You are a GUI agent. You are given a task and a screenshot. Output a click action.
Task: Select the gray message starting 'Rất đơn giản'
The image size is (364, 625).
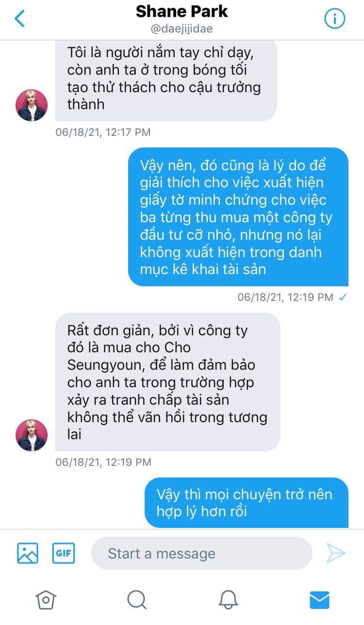pos(168,382)
